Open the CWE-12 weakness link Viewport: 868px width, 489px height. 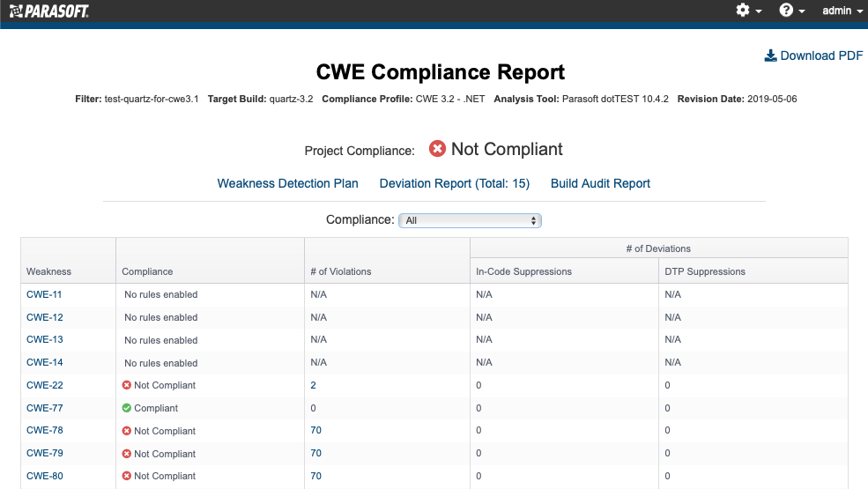[x=45, y=317]
